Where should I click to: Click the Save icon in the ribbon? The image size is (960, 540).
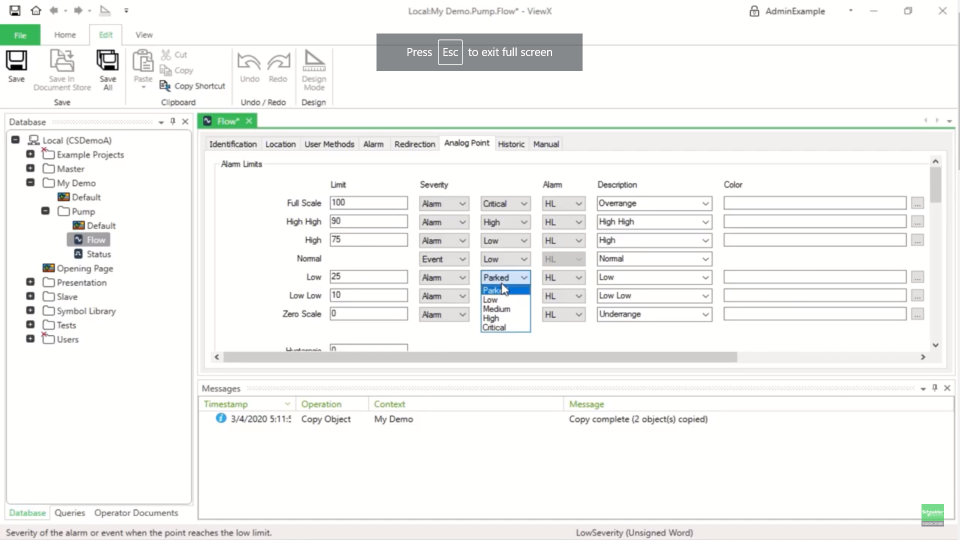[x=17, y=61]
